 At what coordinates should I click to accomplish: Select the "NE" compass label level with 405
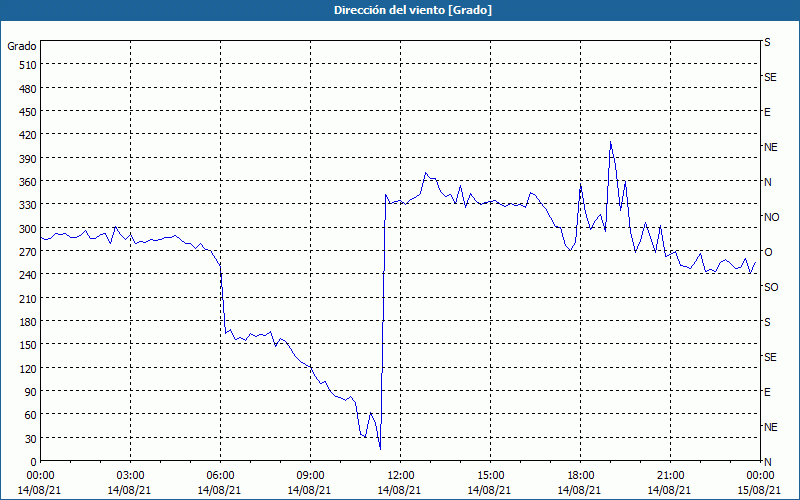[770, 147]
